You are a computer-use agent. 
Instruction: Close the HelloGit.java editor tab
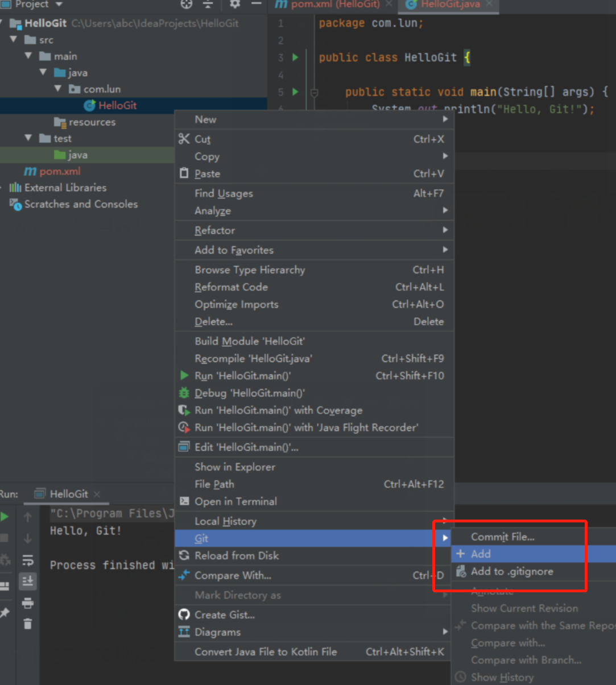coord(489,3)
